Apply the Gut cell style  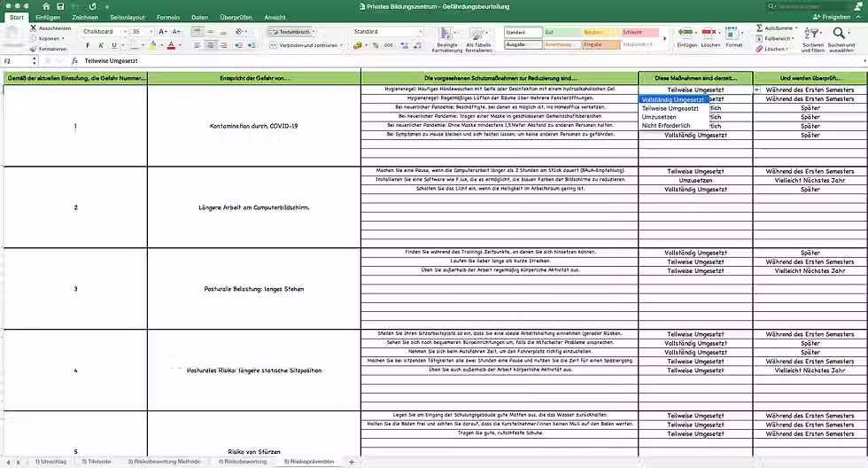pos(562,32)
